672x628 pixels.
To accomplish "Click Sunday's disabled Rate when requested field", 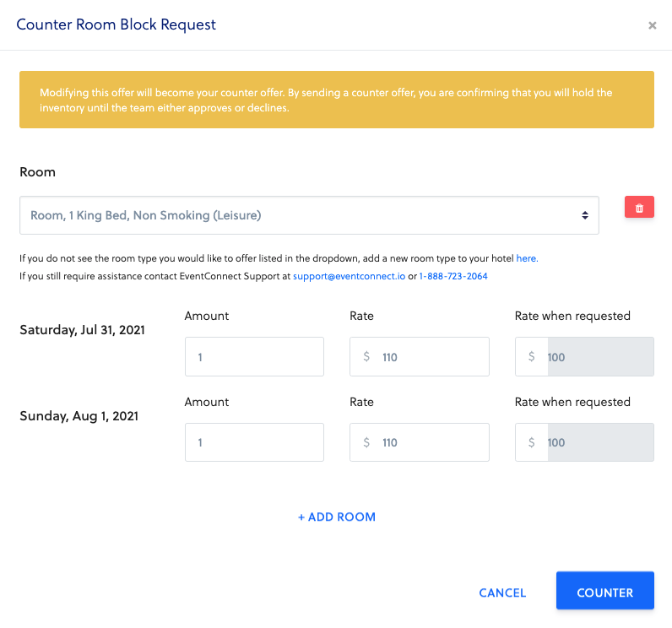I will pos(599,442).
